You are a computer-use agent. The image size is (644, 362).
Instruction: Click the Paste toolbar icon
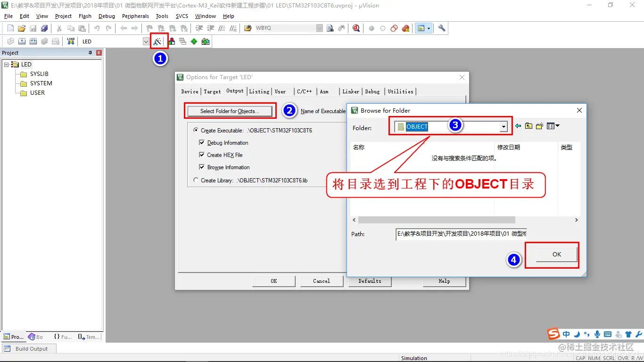point(82,28)
